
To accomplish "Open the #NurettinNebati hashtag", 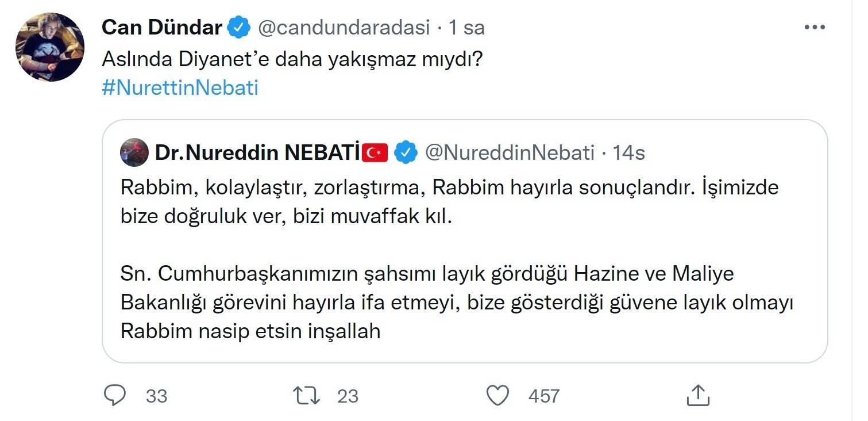I will 180,89.
